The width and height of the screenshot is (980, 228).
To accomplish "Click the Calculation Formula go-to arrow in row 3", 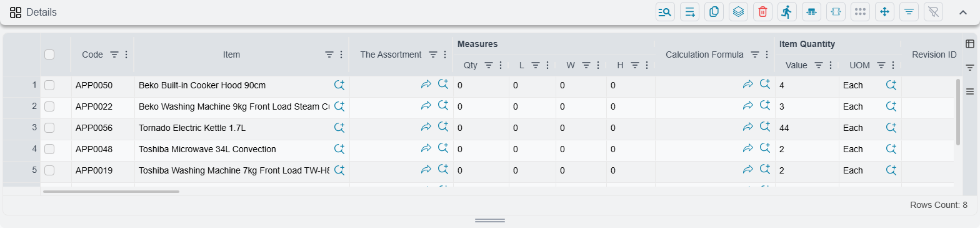I will 748,127.
